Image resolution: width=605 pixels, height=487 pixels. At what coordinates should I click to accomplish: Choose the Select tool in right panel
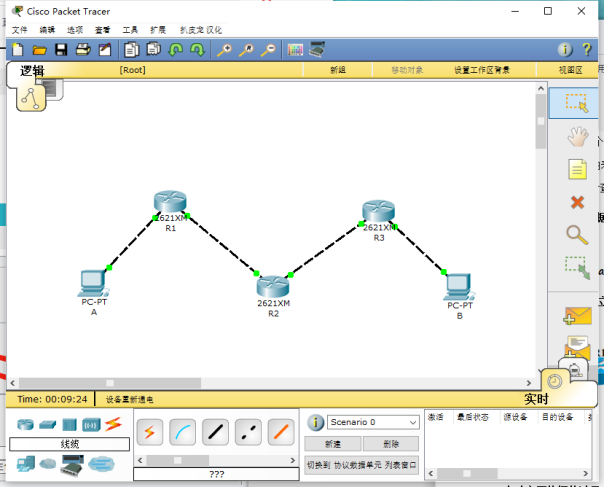pyautogui.click(x=576, y=103)
